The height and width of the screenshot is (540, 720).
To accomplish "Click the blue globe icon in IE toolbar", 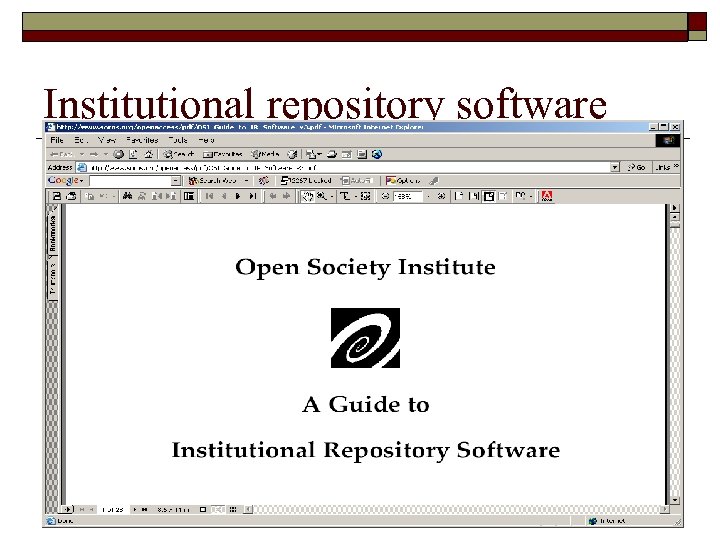I will coord(377,154).
